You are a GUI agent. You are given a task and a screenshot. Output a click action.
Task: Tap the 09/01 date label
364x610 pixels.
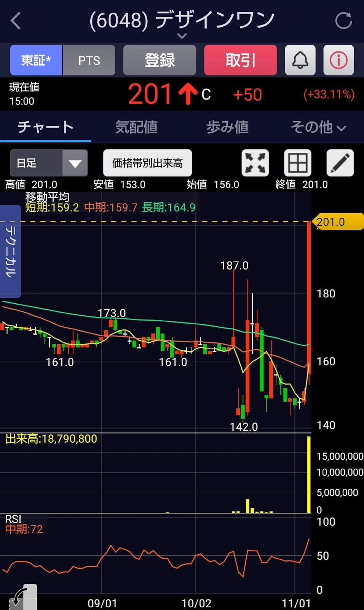point(102,604)
